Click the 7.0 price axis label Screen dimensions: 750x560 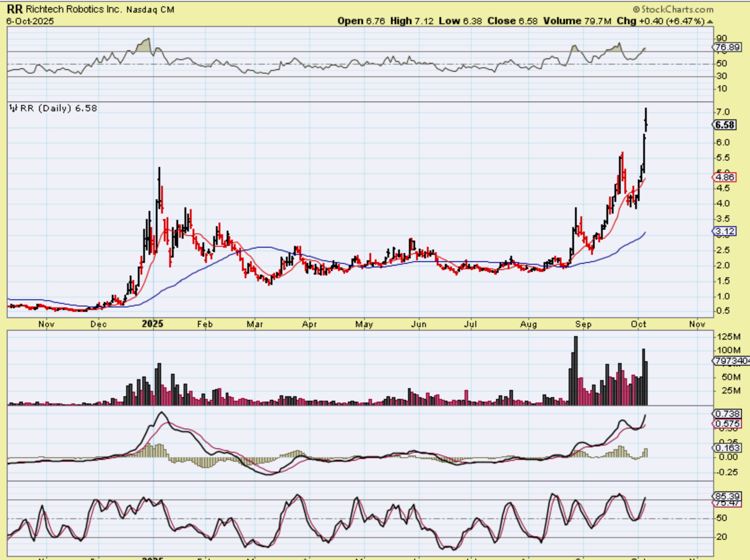click(x=723, y=112)
